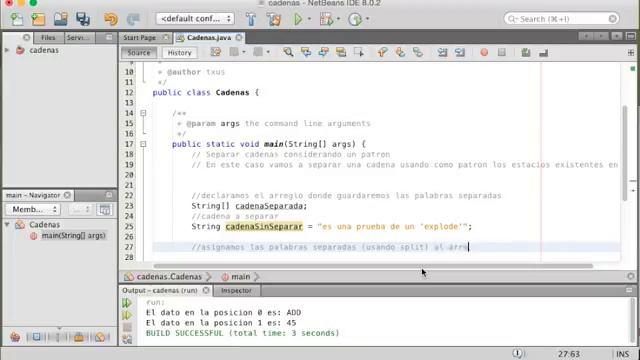Collapse the Javadoc fold at line 14

tap(143, 113)
